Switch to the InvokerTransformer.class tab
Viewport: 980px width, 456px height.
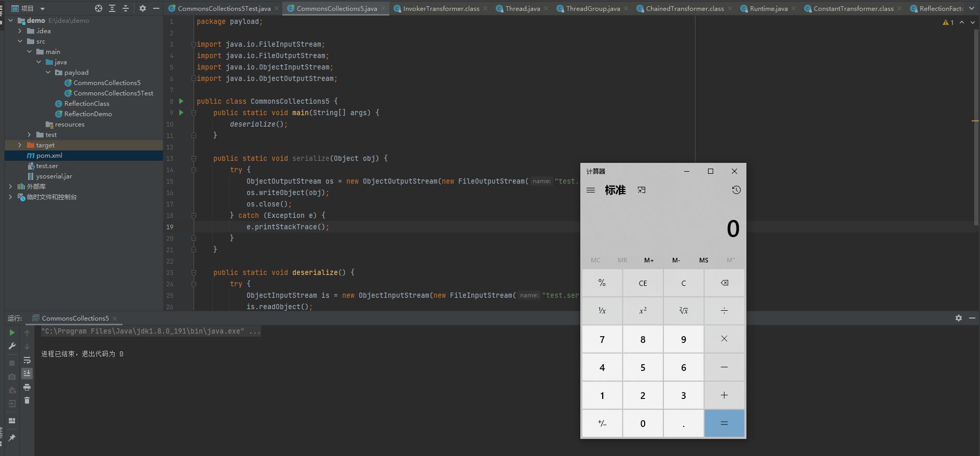coord(441,9)
